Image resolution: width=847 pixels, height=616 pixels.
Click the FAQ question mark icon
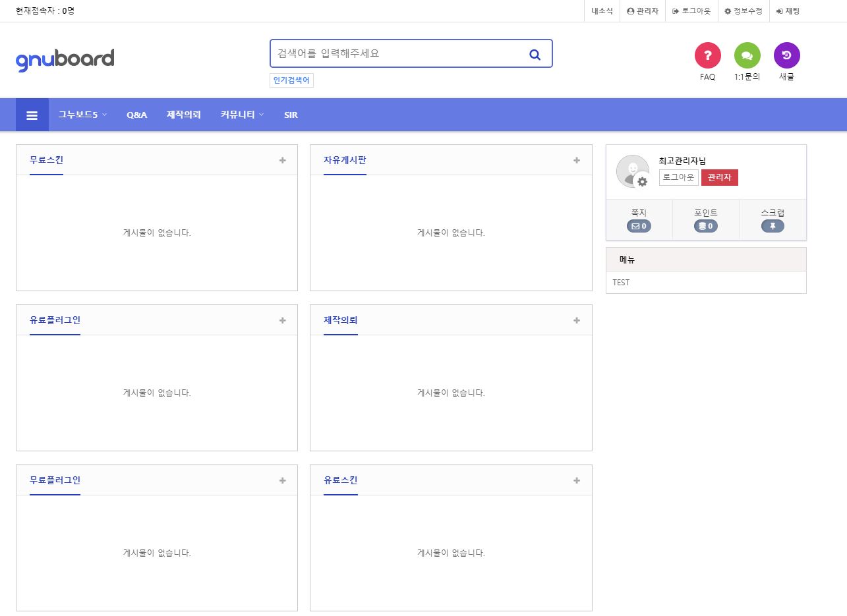707,55
